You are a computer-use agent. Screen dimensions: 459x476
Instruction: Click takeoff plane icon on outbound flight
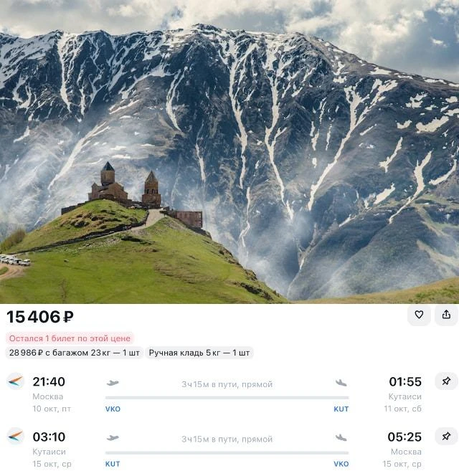click(113, 383)
